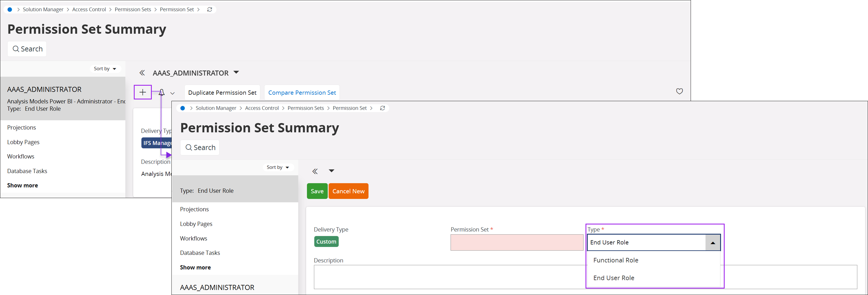The width and height of the screenshot is (868, 295).
Task: Click the Description text area
Action: click(x=585, y=277)
